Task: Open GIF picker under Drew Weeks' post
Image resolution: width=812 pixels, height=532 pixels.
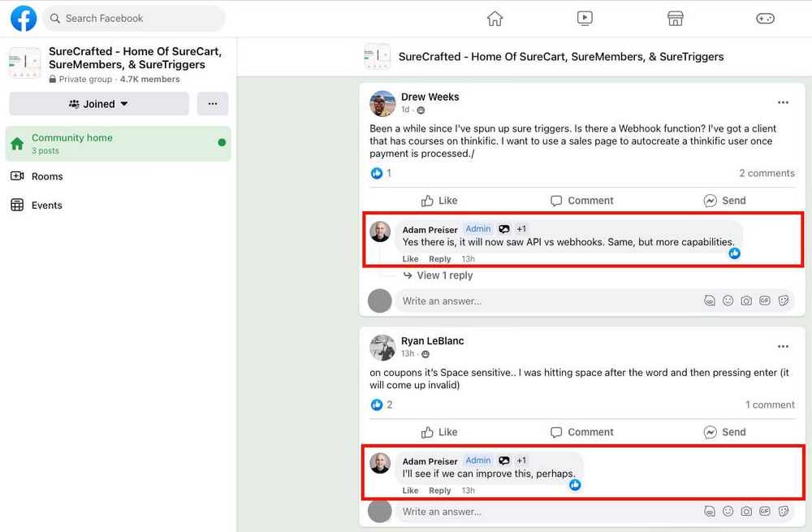Action: [765, 301]
